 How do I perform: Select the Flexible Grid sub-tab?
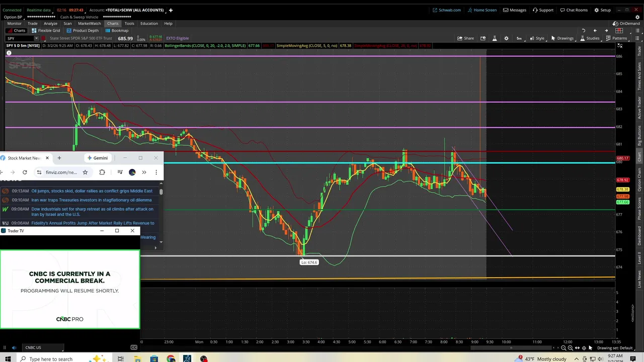(x=46, y=31)
